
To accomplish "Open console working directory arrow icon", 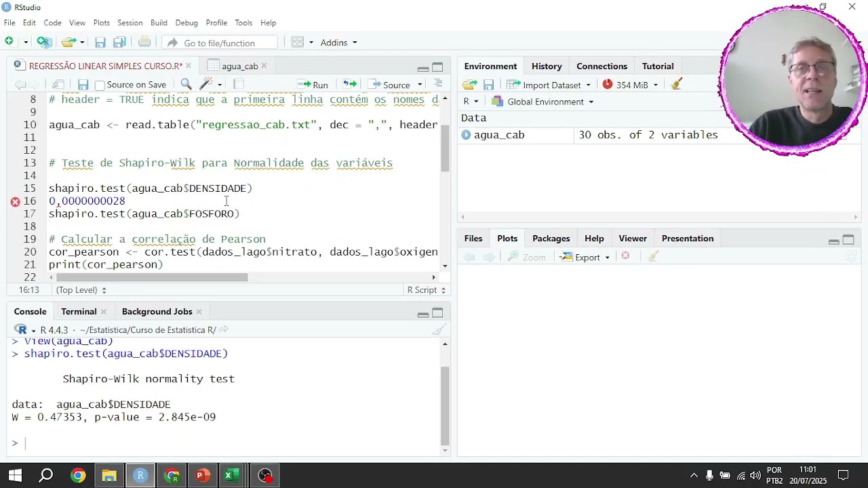I will click(x=224, y=329).
